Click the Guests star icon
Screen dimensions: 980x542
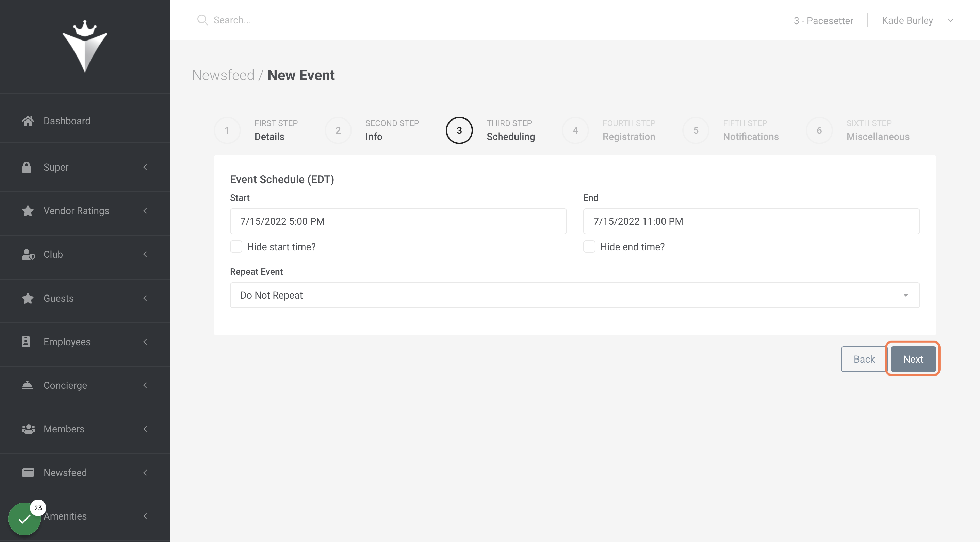(28, 298)
